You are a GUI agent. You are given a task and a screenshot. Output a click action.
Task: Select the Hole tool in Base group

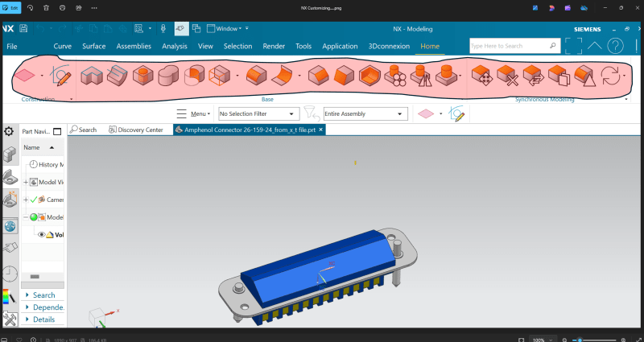143,76
